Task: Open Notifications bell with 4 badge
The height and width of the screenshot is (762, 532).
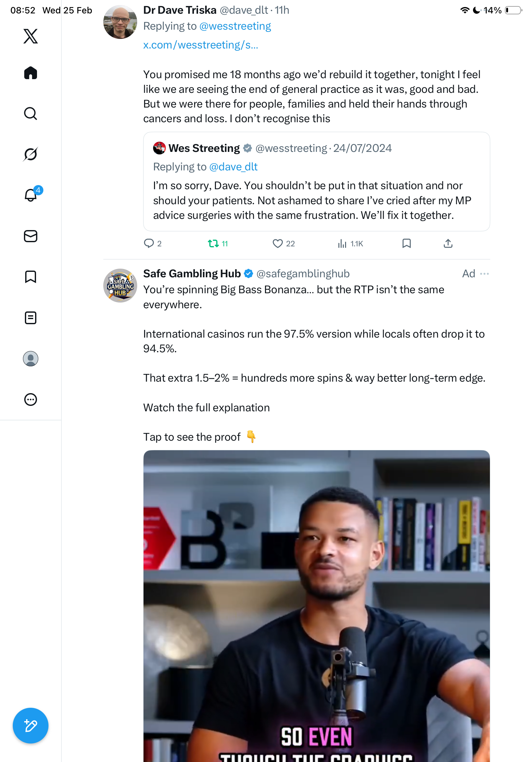Action: click(31, 195)
